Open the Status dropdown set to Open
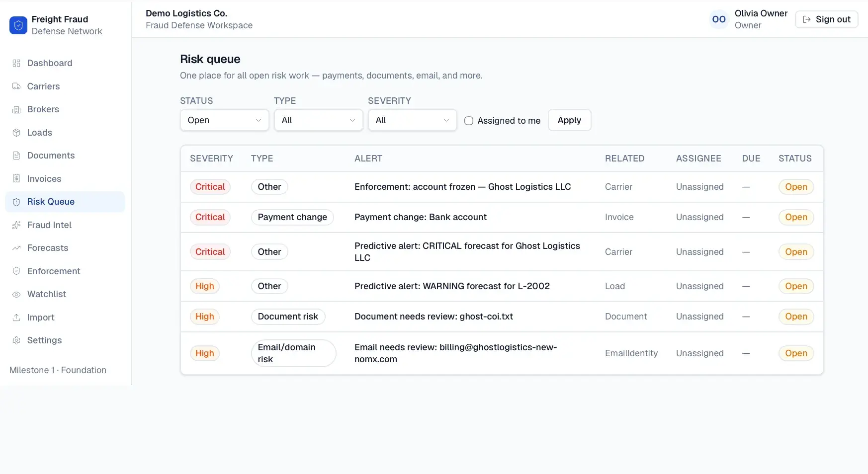Viewport: 868px width, 474px height. coord(224,120)
